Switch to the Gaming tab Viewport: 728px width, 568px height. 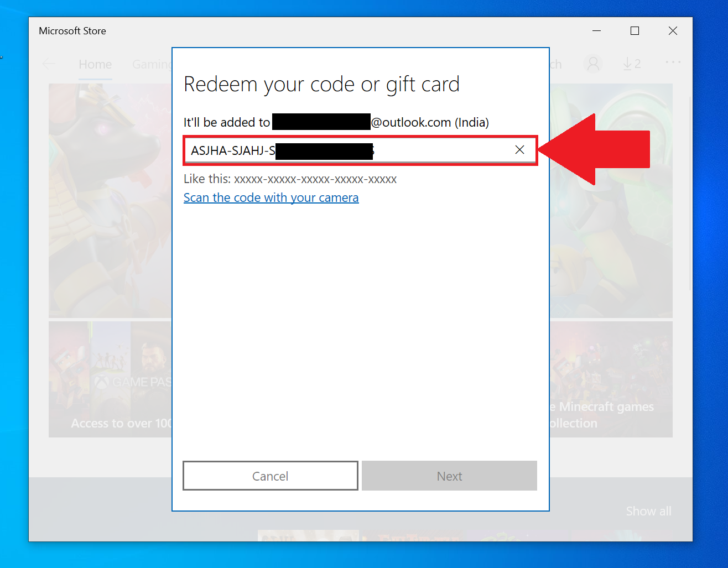point(152,64)
